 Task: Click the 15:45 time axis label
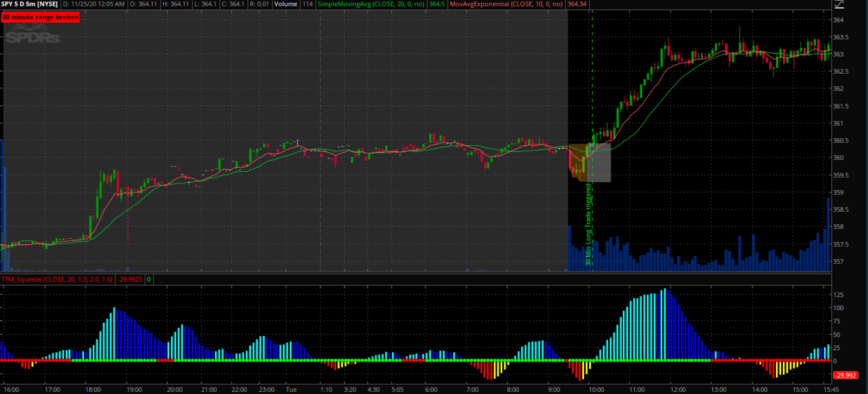(x=831, y=390)
